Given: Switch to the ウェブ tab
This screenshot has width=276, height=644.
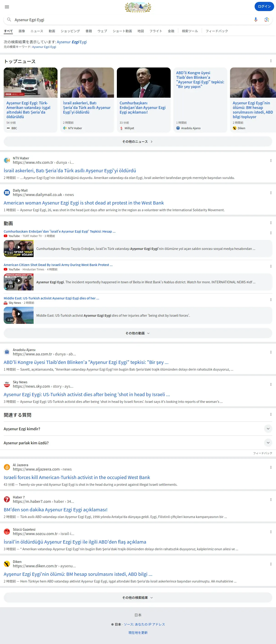Looking at the screenshot, I should click(102, 31).
